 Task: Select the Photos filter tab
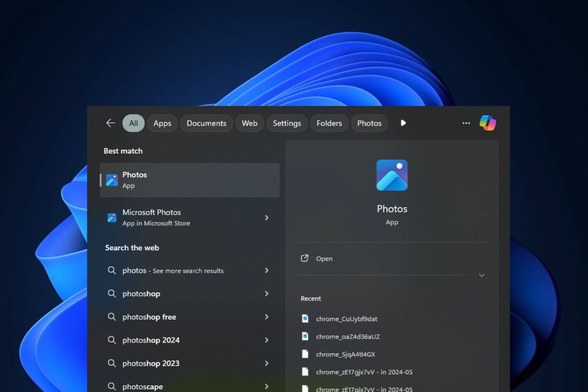369,123
